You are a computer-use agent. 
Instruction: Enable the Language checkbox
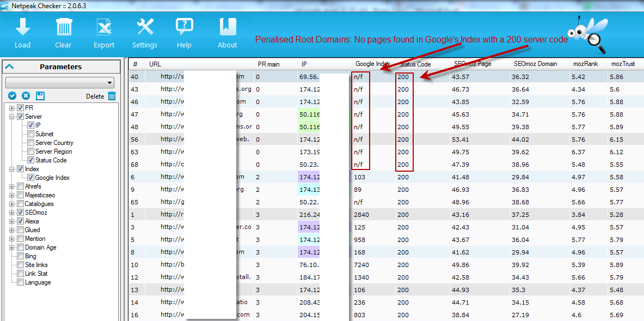[x=21, y=282]
